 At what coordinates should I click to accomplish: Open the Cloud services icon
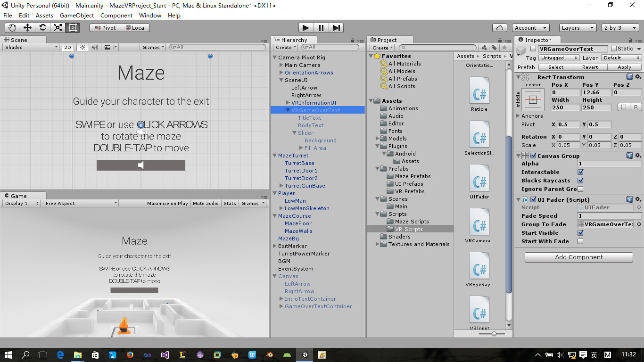coord(499,28)
